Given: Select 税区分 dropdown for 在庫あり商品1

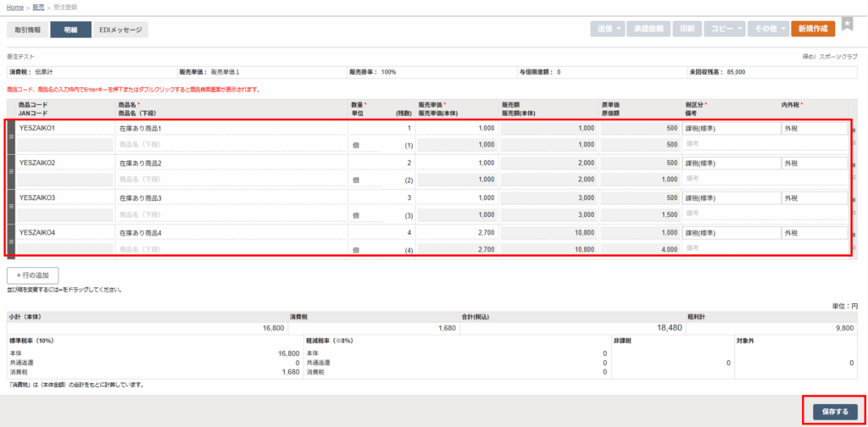Looking at the screenshot, I should tap(731, 129).
